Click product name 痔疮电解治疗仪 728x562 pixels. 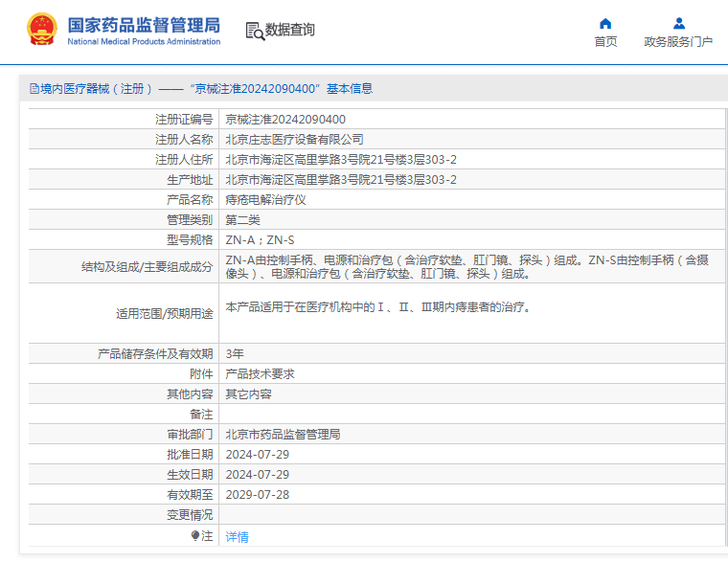pos(265,200)
